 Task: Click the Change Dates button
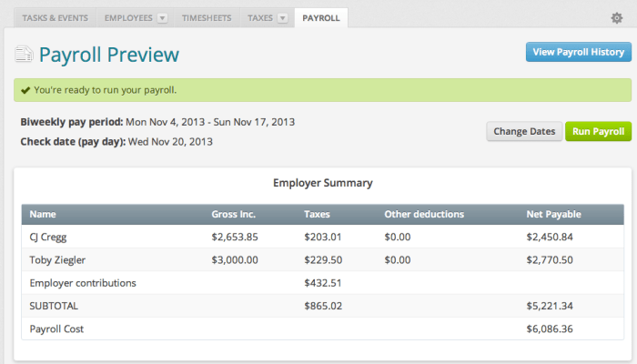click(524, 131)
